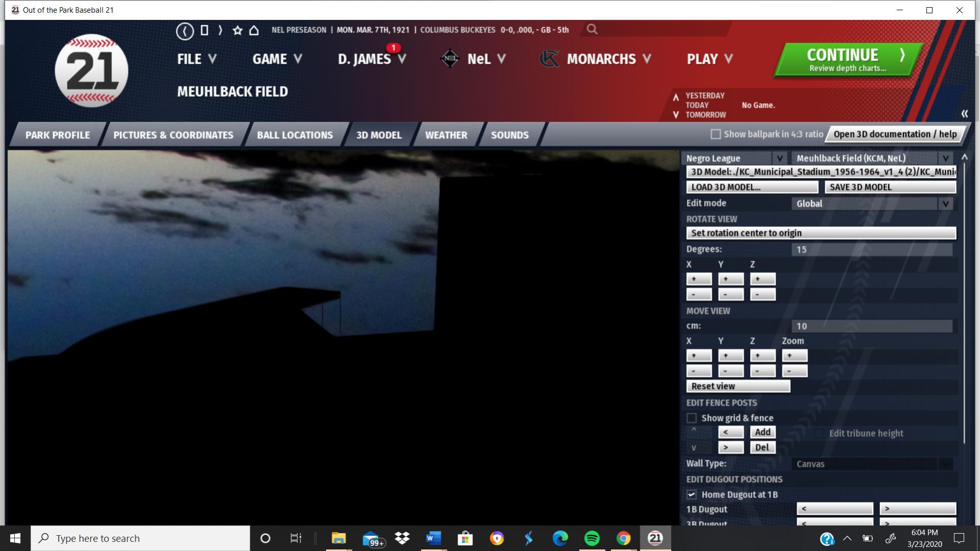Click the Kansas City Monarchs logo
Image resolution: width=980 pixels, height=551 pixels.
point(549,59)
